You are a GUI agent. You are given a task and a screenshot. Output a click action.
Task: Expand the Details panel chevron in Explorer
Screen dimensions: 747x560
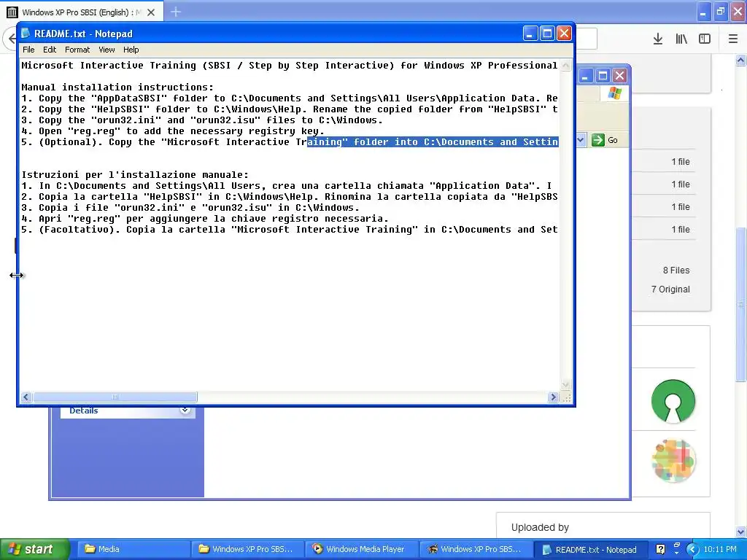pos(185,410)
